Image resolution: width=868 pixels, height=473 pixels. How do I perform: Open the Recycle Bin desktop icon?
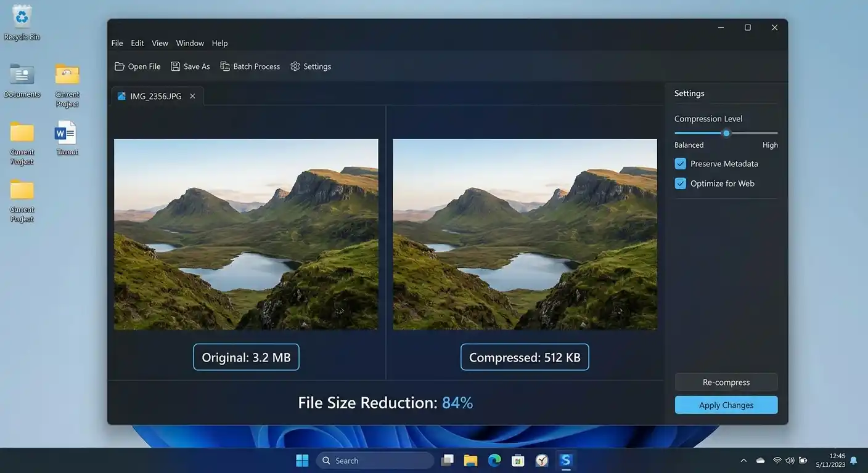tap(22, 17)
